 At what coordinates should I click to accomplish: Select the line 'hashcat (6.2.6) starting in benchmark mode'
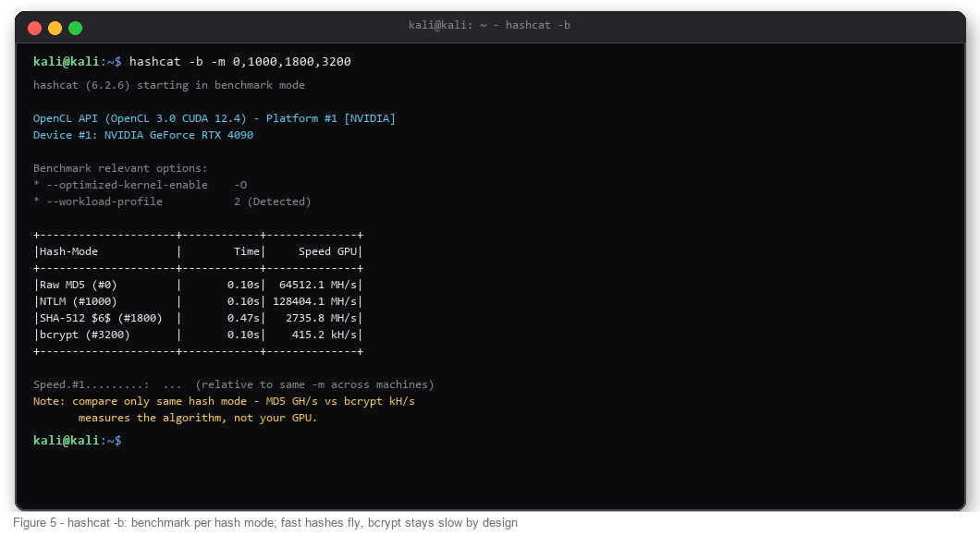pos(169,85)
